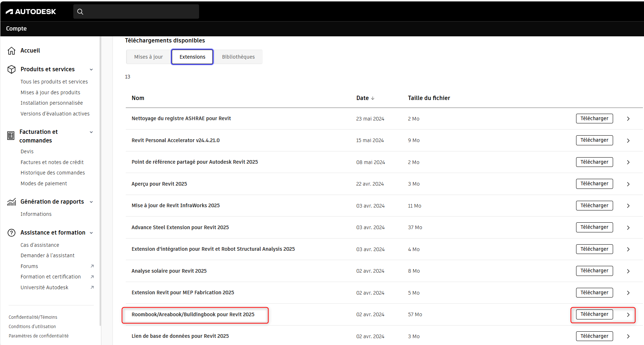Expand details for Advance Steel Extension row
Image resolution: width=644 pixels, height=345 pixels.
click(628, 228)
